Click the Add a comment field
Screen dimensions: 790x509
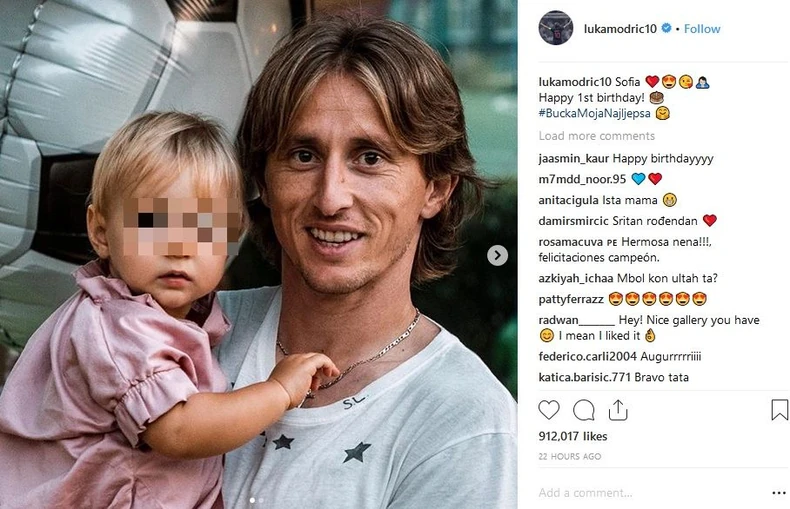[650, 493]
